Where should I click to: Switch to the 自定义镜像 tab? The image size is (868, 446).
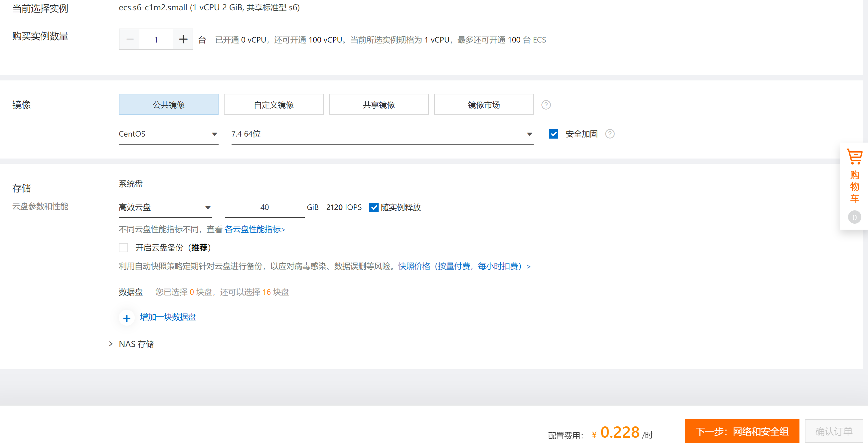[x=273, y=105]
